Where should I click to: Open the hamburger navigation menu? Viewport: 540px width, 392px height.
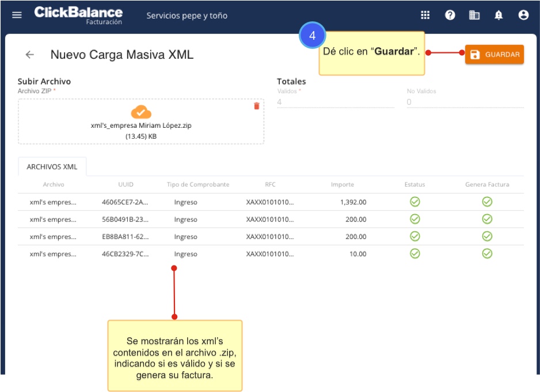click(17, 16)
